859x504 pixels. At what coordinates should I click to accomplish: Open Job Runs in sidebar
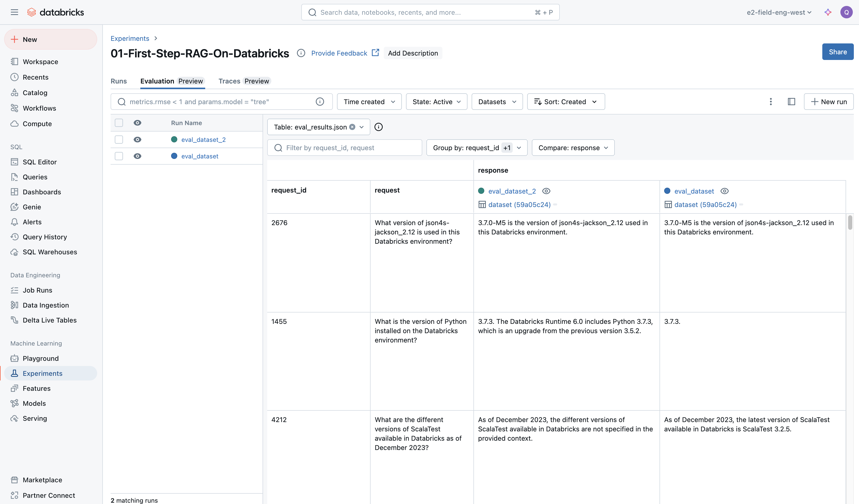50,290
